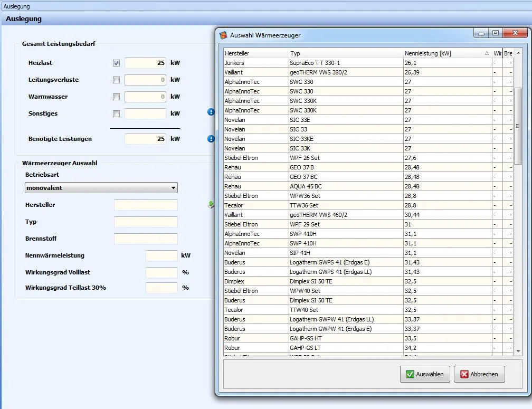Select the Rehau GEO 37 BC row
Viewport: 532px width, 409px height.
click(x=368, y=177)
